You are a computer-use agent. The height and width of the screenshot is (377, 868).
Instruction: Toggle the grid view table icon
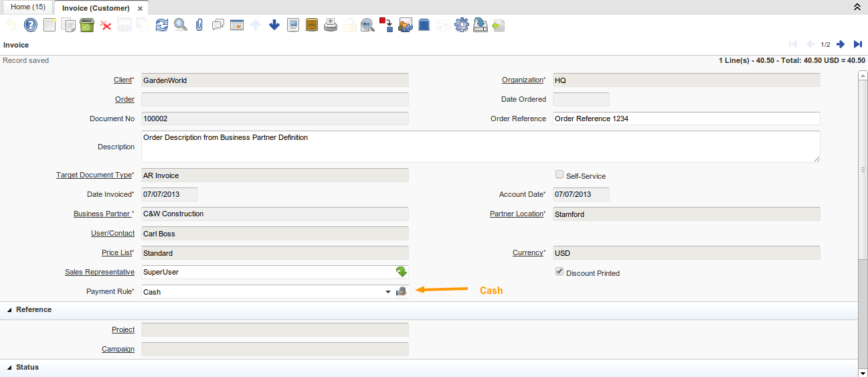[236, 25]
